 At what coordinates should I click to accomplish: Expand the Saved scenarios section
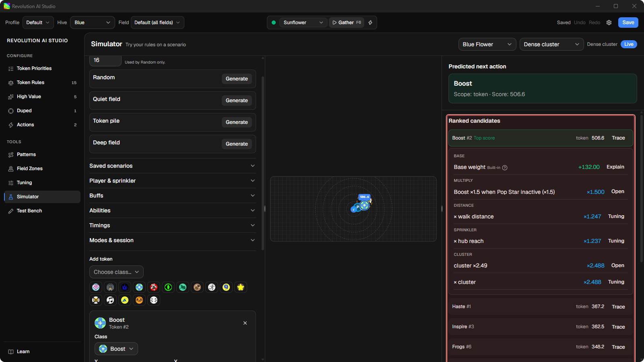(x=172, y=166)
